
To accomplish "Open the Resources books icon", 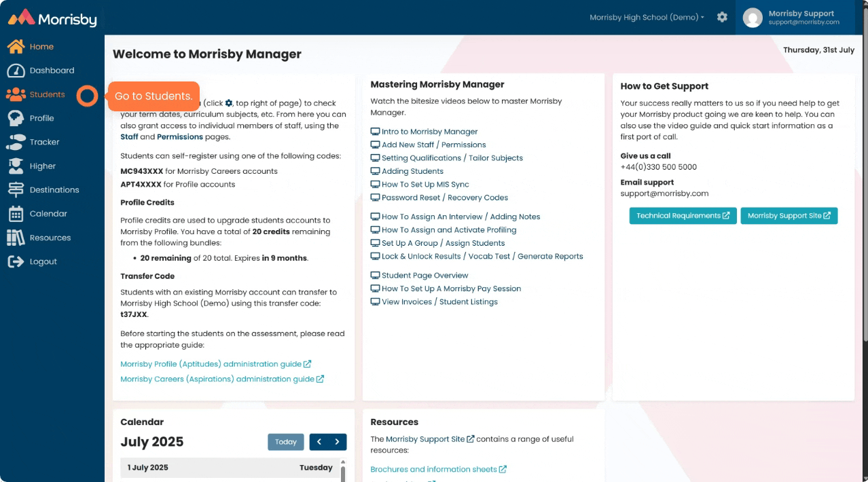I will (x=16, y=238).
